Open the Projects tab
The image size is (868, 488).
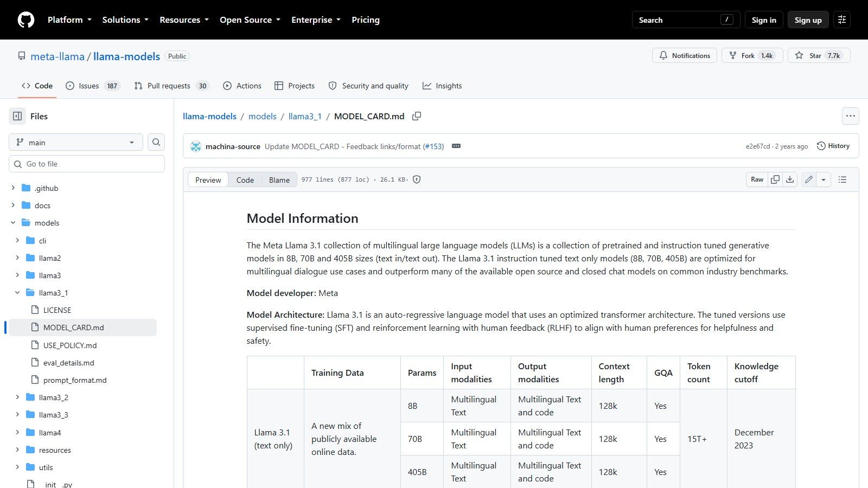(295, 86)
